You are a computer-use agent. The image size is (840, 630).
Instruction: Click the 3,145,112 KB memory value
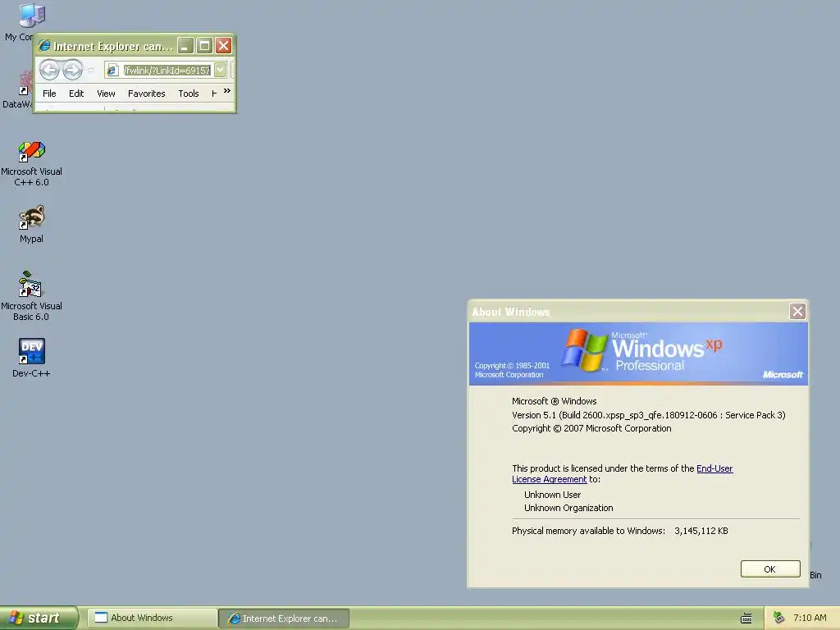(x=701, y=531)
